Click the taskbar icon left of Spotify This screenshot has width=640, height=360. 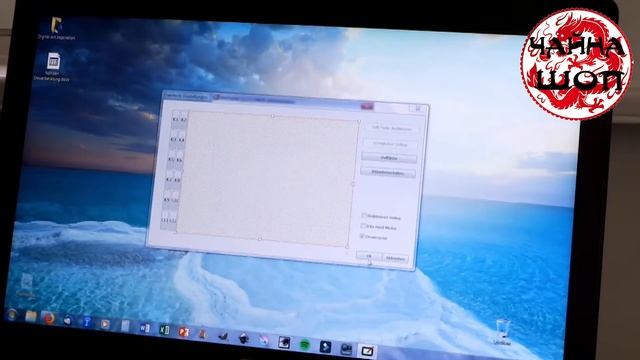point(284,342)
